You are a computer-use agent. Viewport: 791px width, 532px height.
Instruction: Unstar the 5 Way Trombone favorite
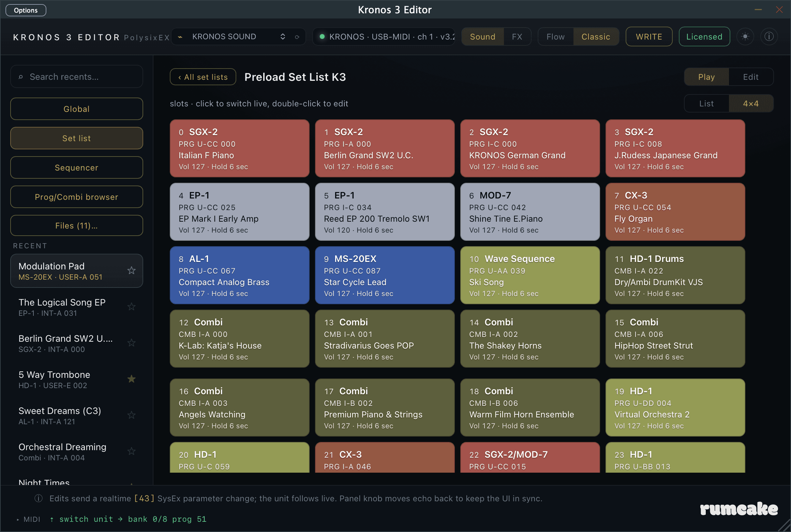131,379
